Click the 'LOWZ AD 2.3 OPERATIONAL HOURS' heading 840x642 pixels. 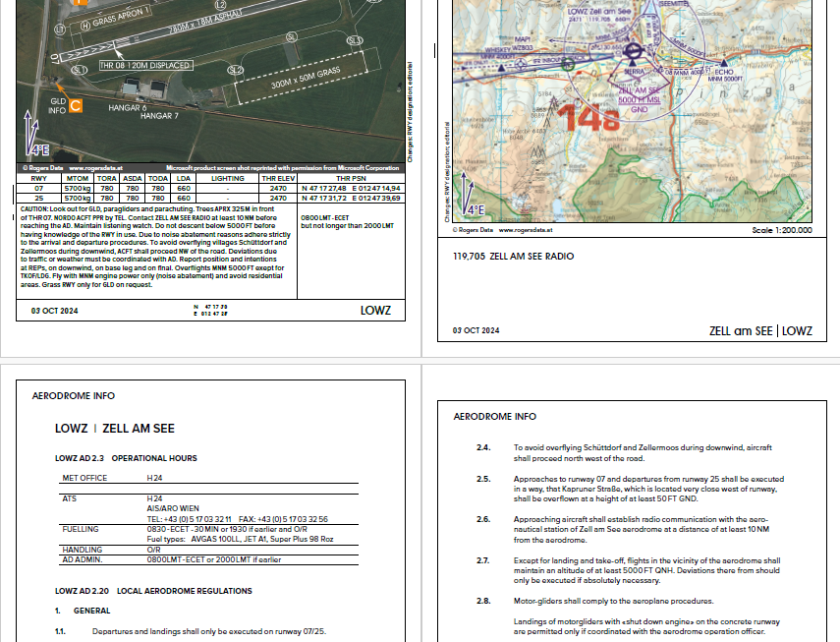[x=126, y=459]
